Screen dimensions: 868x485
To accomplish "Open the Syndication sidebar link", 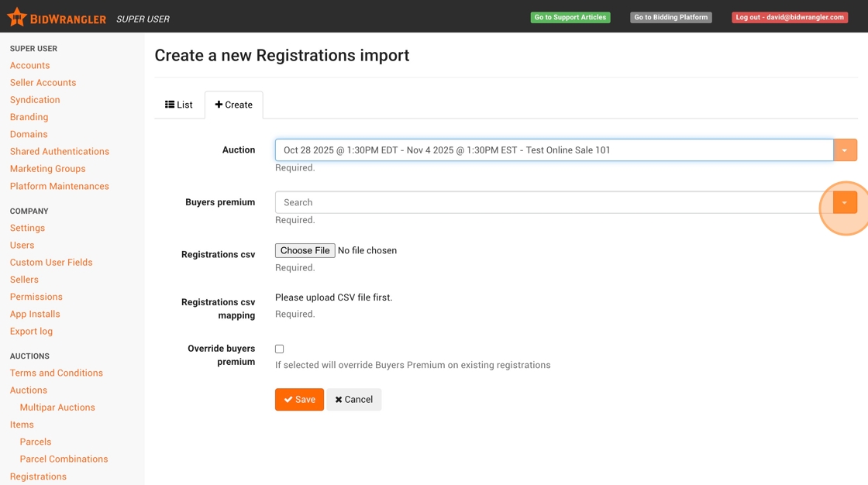I will click(35, 100).
